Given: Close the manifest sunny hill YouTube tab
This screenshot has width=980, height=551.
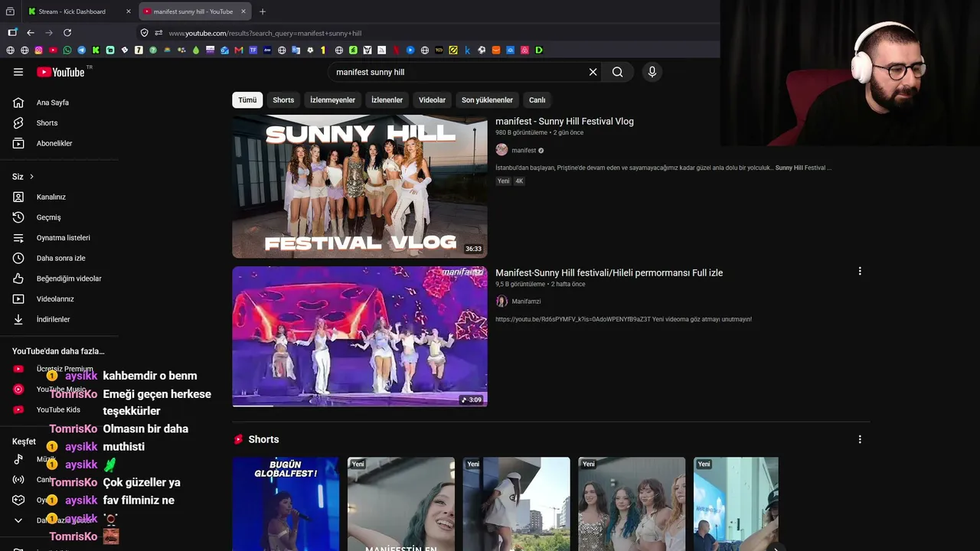Looking at the screenshot, I should click(x=243, y=11).
